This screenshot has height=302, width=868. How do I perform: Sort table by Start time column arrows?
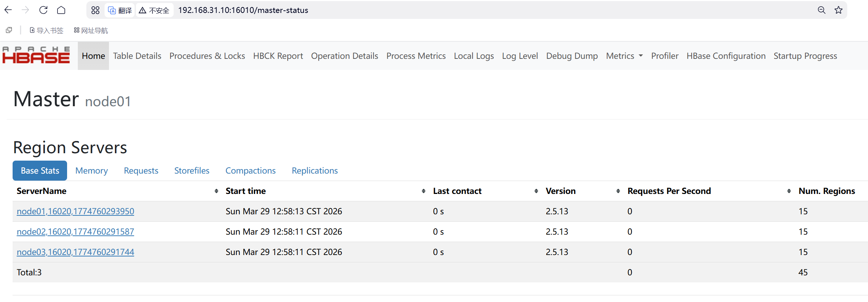(423, 191)
